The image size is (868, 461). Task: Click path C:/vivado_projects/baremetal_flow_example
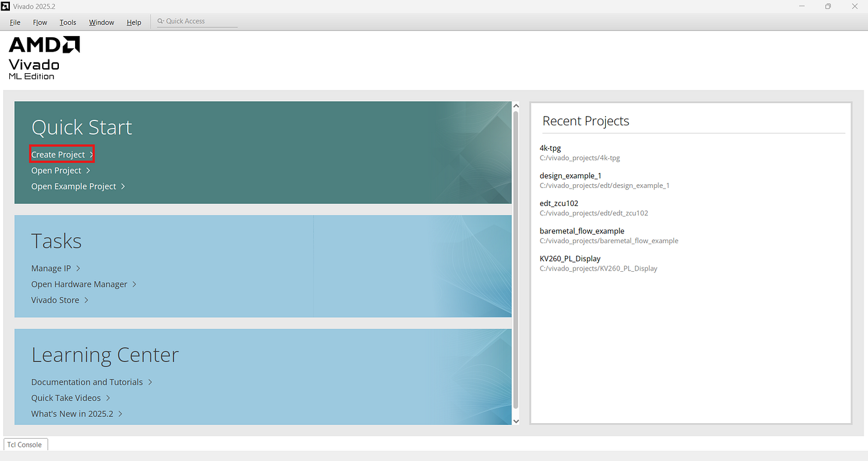609,241
